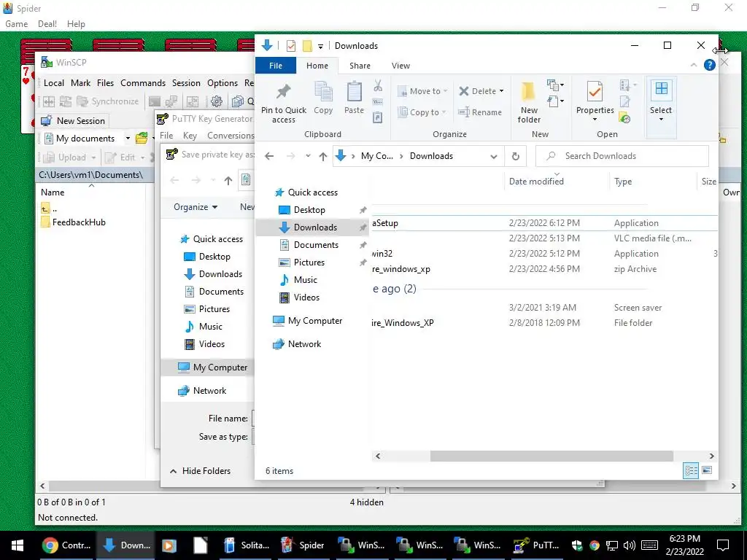Viewport: 747px width, 560px height.
Task: Click the Copy path icon in ribbon
Action: (x=378, y=101)
